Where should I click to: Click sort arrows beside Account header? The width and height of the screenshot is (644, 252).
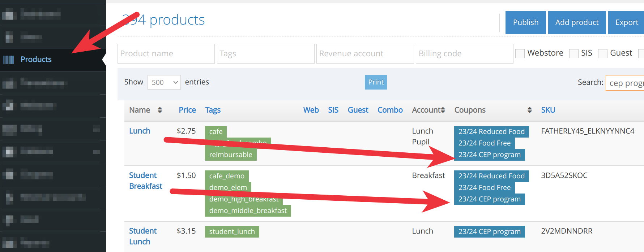(443, 110)
